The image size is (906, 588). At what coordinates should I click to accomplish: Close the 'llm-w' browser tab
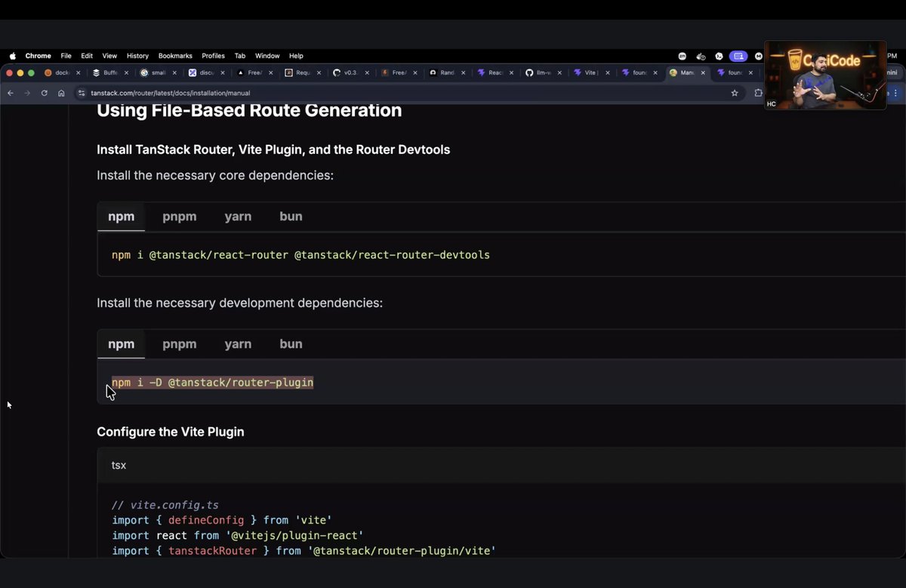pyautogui.click(x=559, y=73)
